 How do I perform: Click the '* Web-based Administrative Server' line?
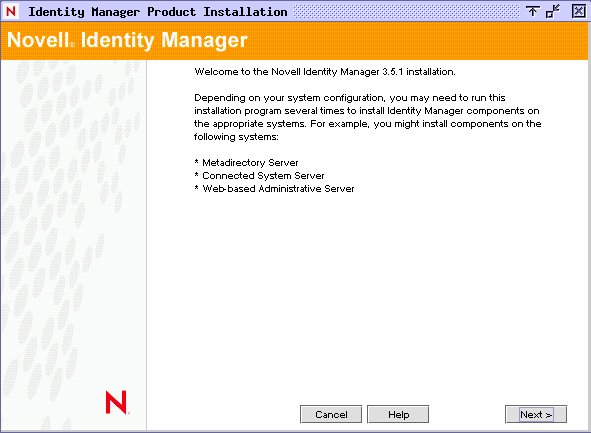[x=274, y=188]
